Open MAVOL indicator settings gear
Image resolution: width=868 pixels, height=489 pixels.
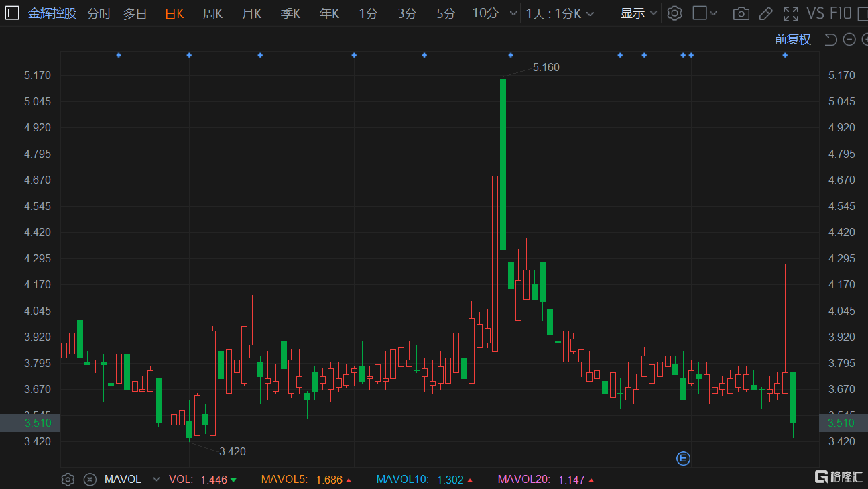(68, 480)
